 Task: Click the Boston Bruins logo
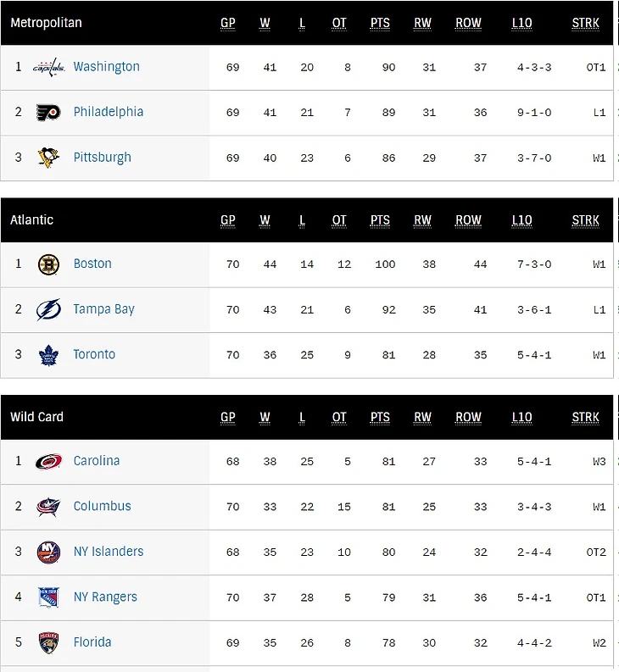pyautogui.click(x=48, y=264)
